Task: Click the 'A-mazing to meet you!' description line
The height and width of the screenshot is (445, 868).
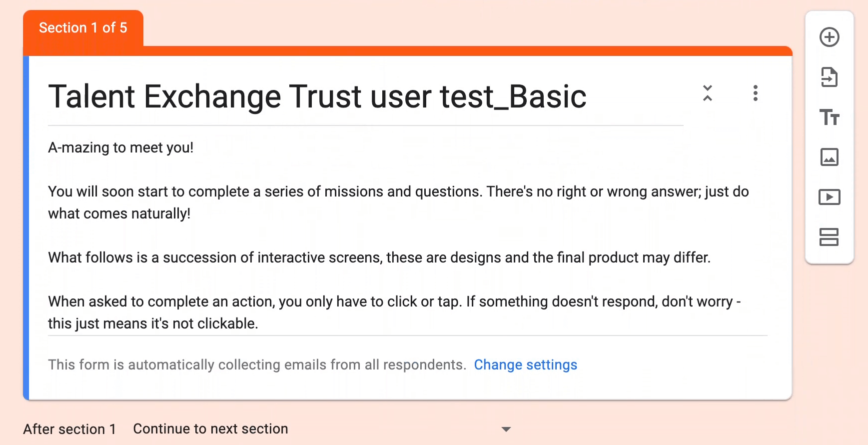Action: pyautogui.click(x=120, y=147)
